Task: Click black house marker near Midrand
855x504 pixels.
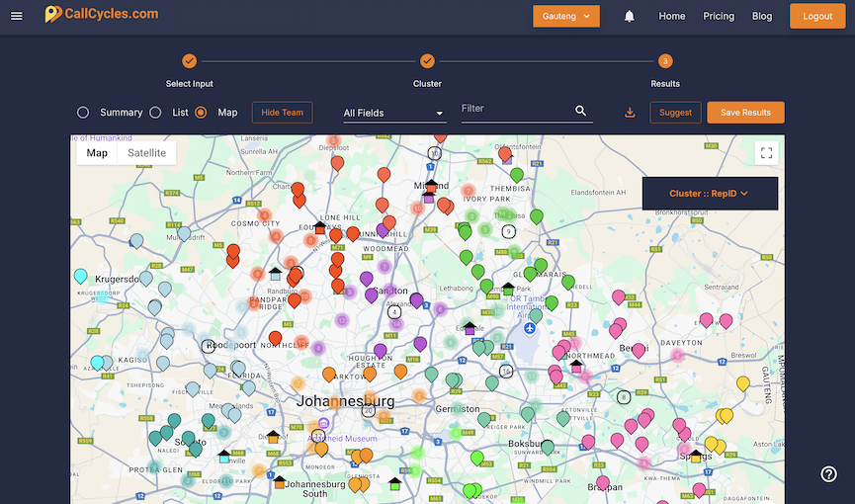Action: (x=431, y=186)
